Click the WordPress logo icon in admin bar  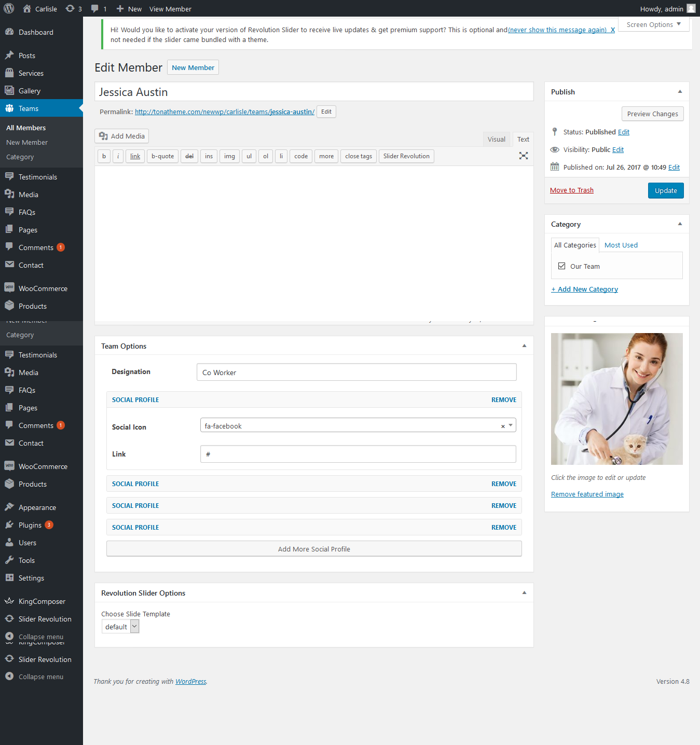coord(9,9)
